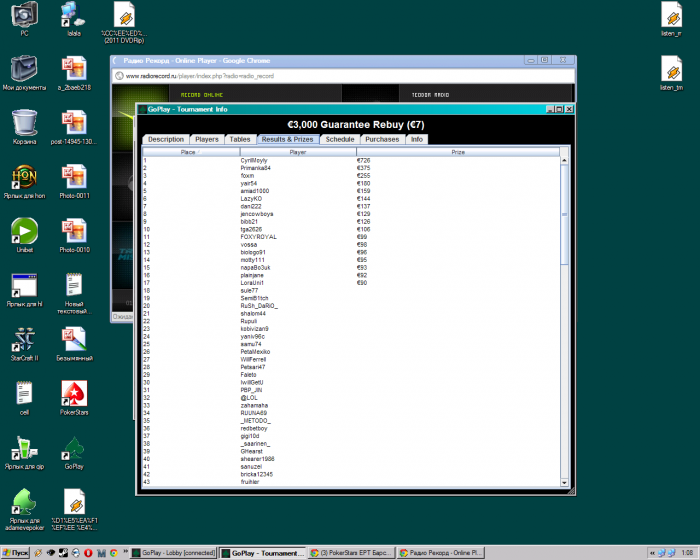Viewport: 700px width, 560px height.
Task: Click the GoPlay Tournament taskbar button
Action: point(262,553)
